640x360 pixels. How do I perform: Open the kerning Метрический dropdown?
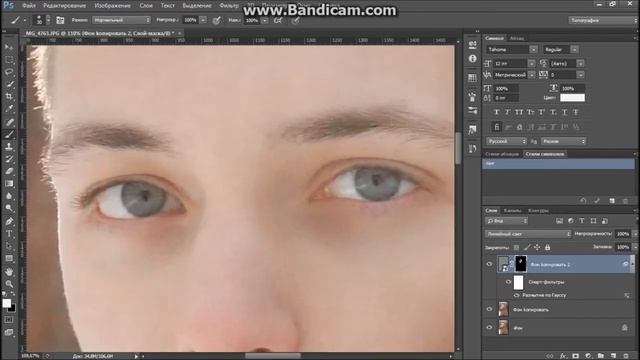531,75
